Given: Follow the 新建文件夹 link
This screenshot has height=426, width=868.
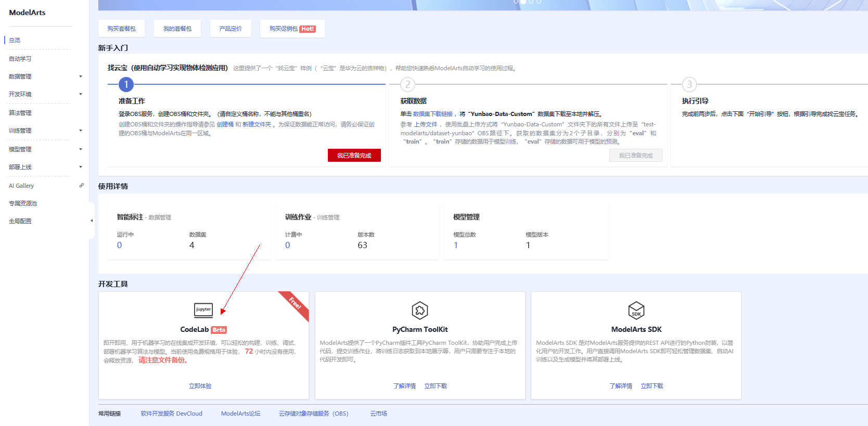Looking at the screenshot, I should pos(257,124).
